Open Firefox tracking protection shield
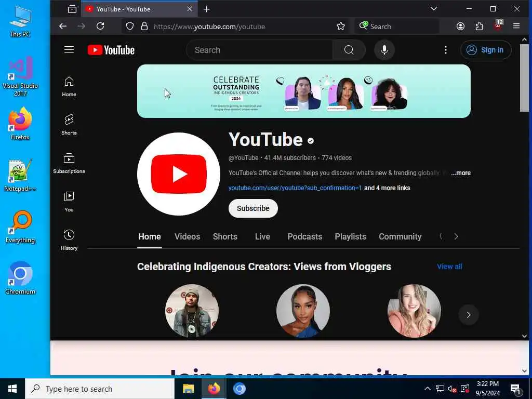Image resolution: width=532 pixels, height=399 pixels. click(x=130, y=26)
